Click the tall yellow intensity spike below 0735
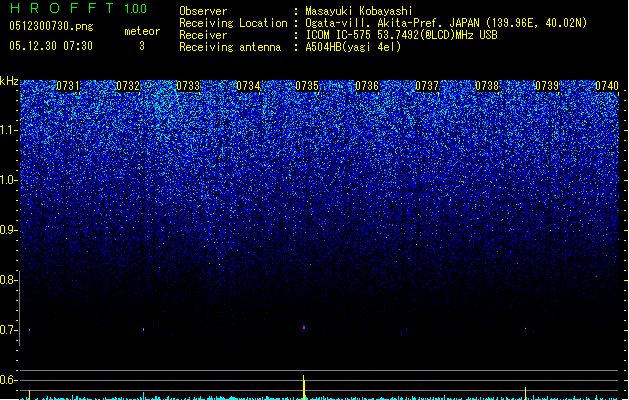This screenshot has height=400, width=629. 304,387
